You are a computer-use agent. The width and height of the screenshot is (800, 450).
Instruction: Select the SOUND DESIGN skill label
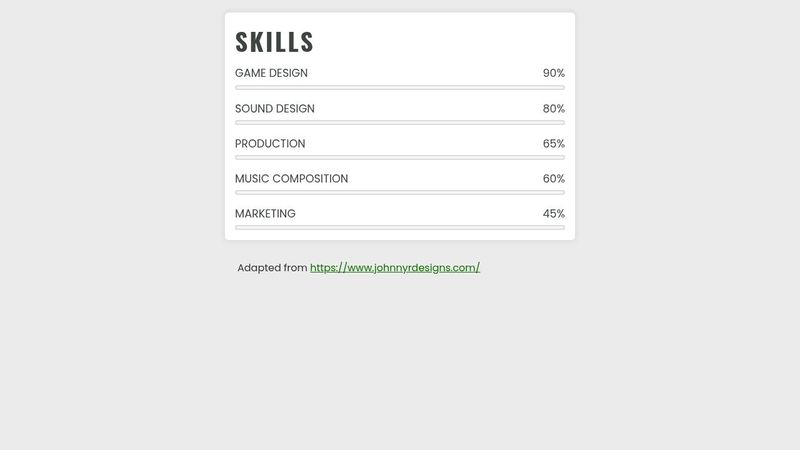[x=274, y=108]
